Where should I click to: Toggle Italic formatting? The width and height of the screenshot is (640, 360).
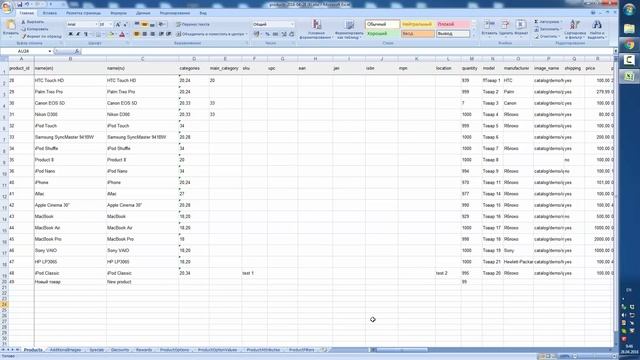(78, 34)
